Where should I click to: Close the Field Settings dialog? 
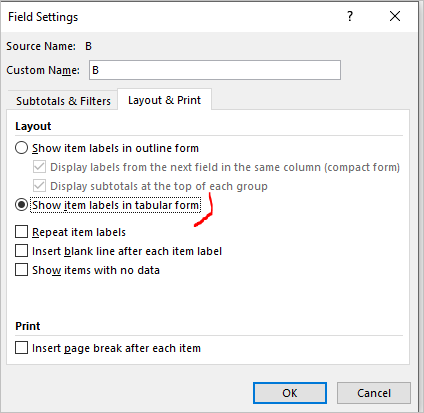(395, 16)
